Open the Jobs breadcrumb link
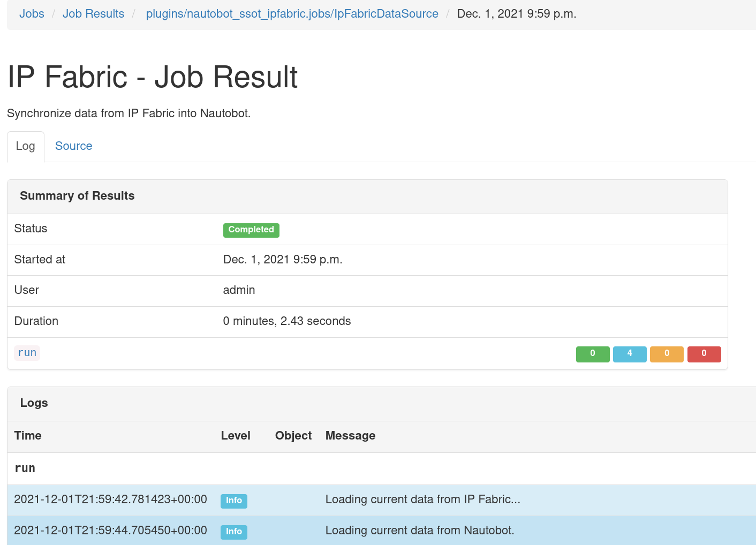This screenshot has height=545, width=756. 32,14
